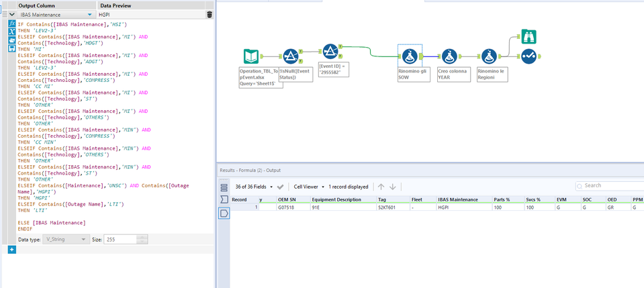This screenshot has height=288, width=644.
Task: Open the IBAS Maintenance output column dropdown
Action: (90, 14)
